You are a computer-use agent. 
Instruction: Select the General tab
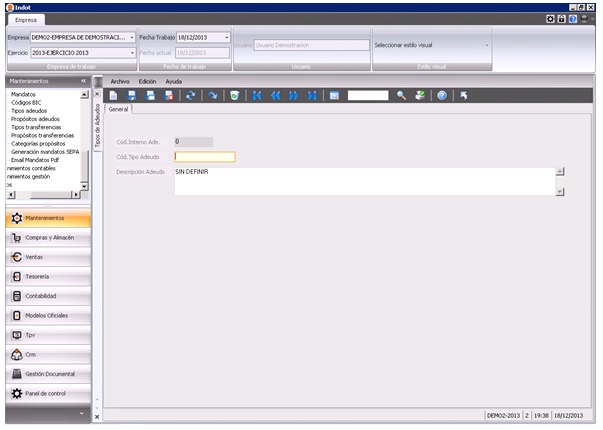point(118,109)
